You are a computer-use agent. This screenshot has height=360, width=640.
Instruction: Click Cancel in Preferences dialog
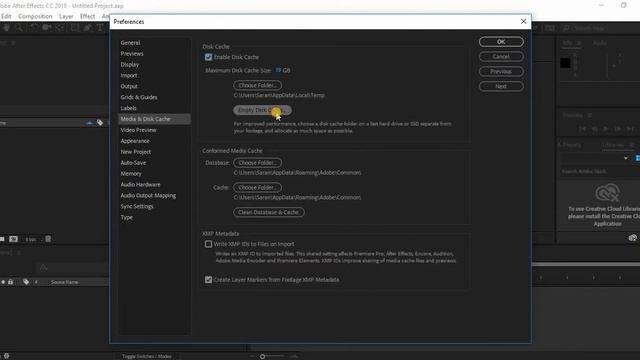point(501,57)
